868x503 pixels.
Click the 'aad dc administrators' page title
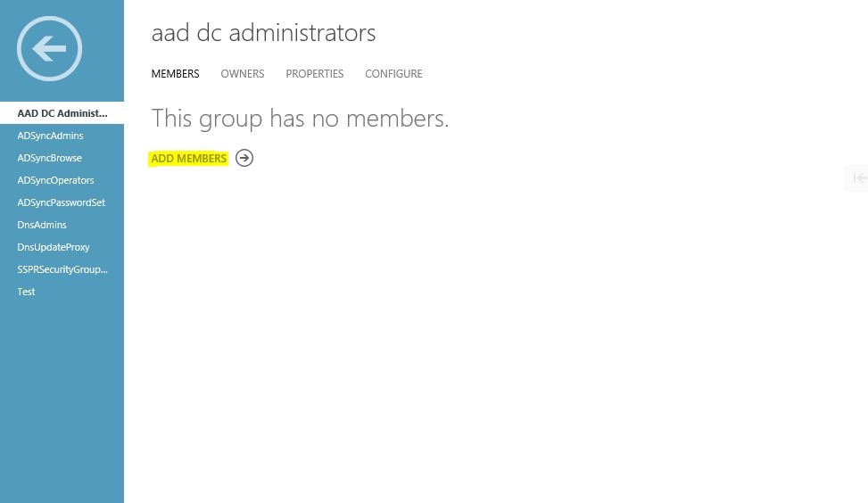click(263, 33)
